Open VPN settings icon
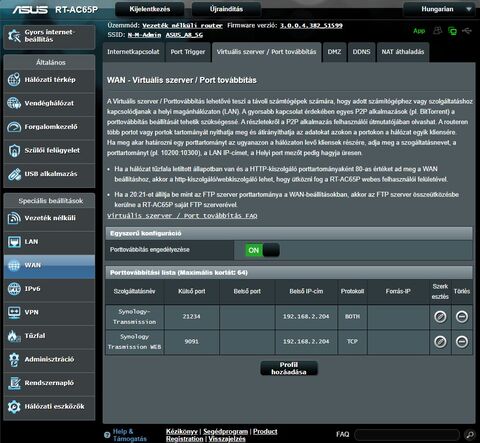The width and height of the screenshot is (480, 443). 14,312
